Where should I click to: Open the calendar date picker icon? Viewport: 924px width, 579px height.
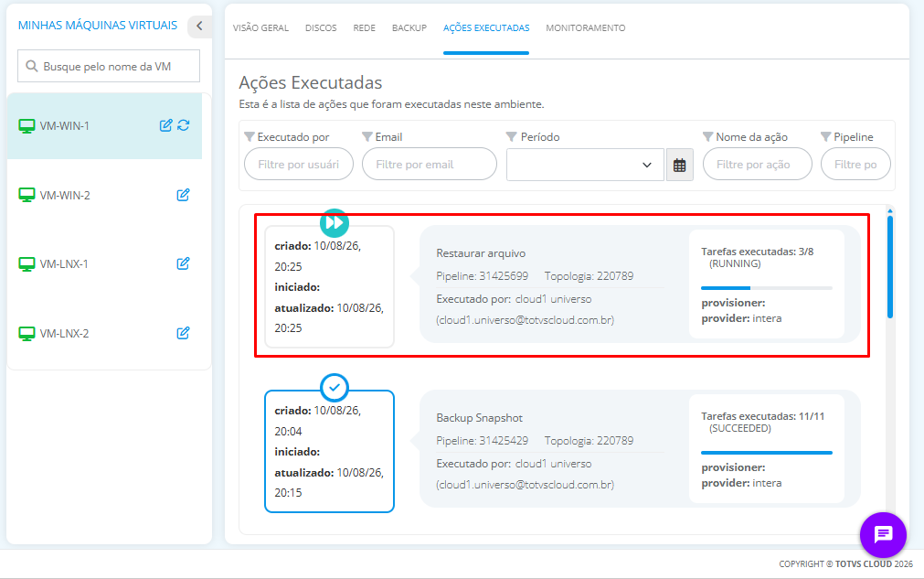click(x=679, y=165)
